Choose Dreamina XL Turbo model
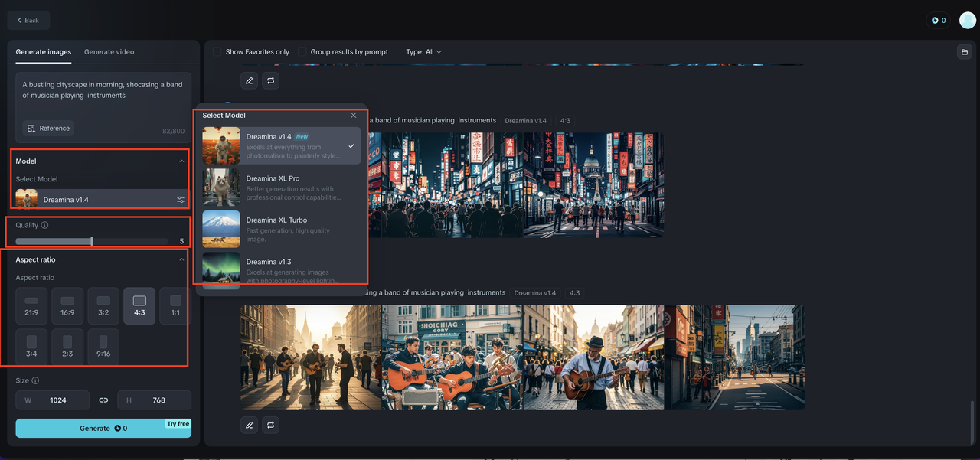This screenshot has height=460, width=980. click(281, 229)
